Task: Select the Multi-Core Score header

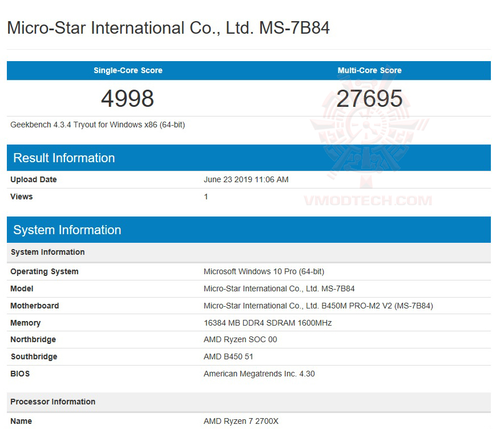Action: tap(369, 70)
